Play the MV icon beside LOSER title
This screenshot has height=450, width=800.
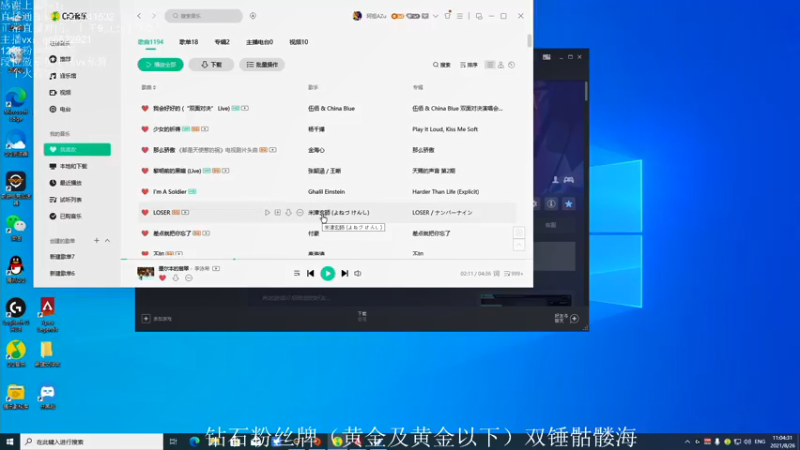pyautogui.click(x=185, y=212)
